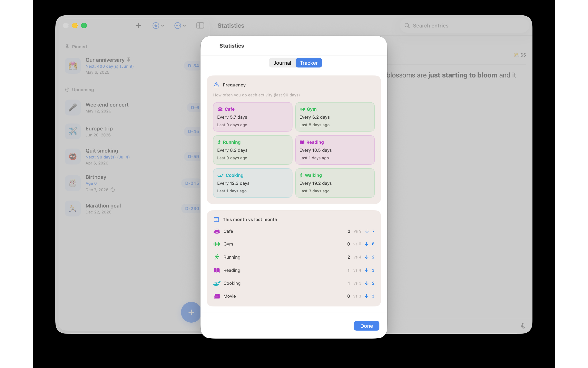
Task: Click the no-smoking emoji thumbnail
Action: [x=73, y=156]
